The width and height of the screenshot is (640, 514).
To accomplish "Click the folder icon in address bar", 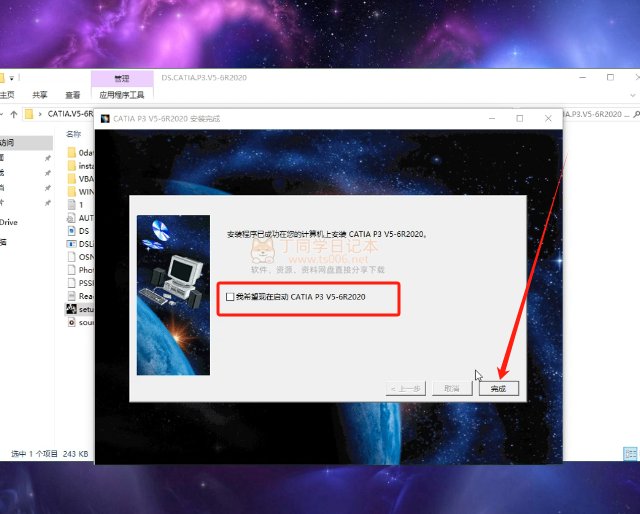I will pyautogui.click(x=30, y=114).
